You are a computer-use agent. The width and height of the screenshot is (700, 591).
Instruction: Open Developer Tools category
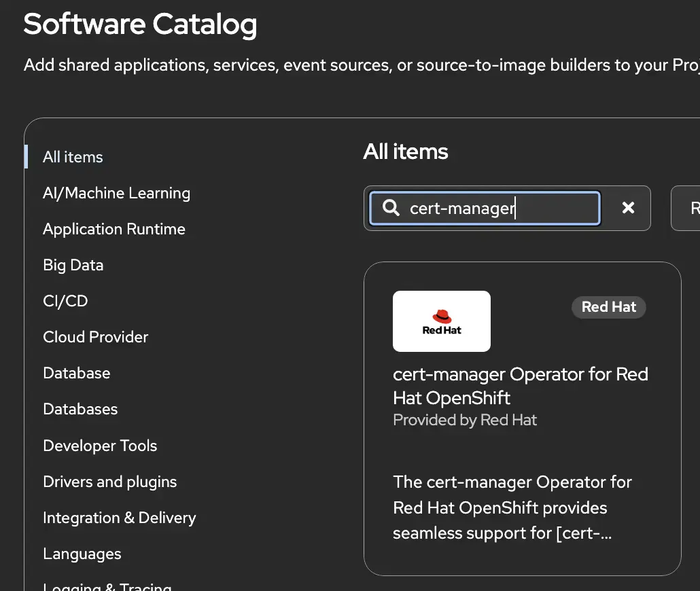pos(100,446)
